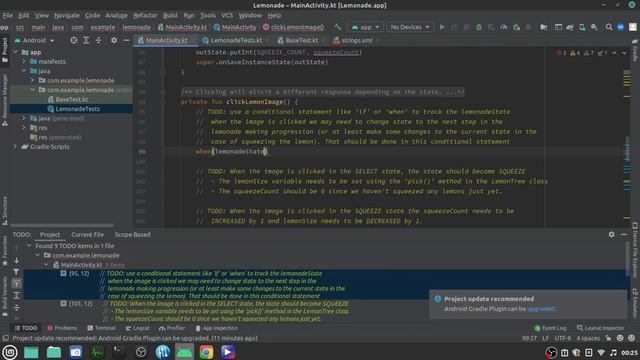
Task: Open the VCS menu
Action: pyautogui.click(x=227, y=15)
